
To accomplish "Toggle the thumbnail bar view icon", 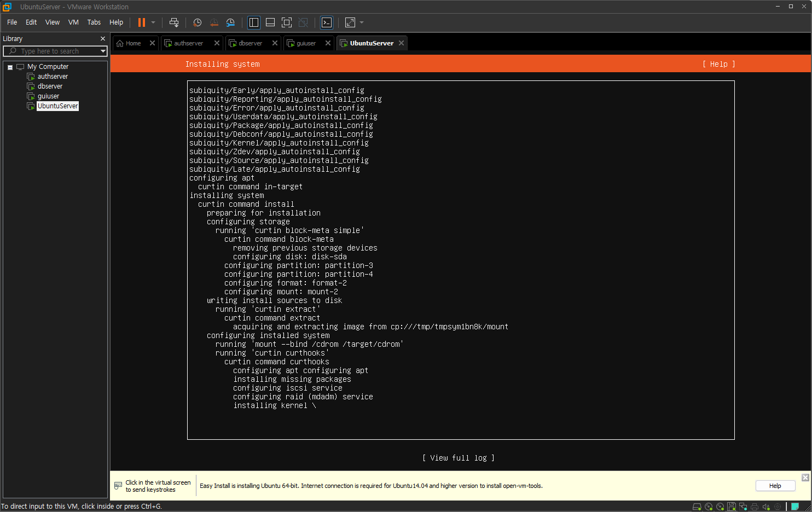I will 270,22.
